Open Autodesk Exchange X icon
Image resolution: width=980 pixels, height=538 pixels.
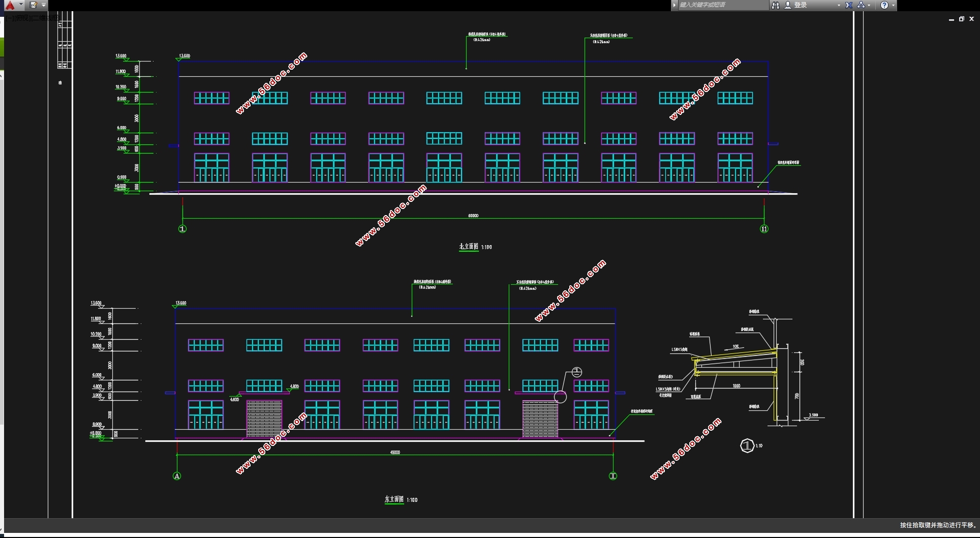849,5
